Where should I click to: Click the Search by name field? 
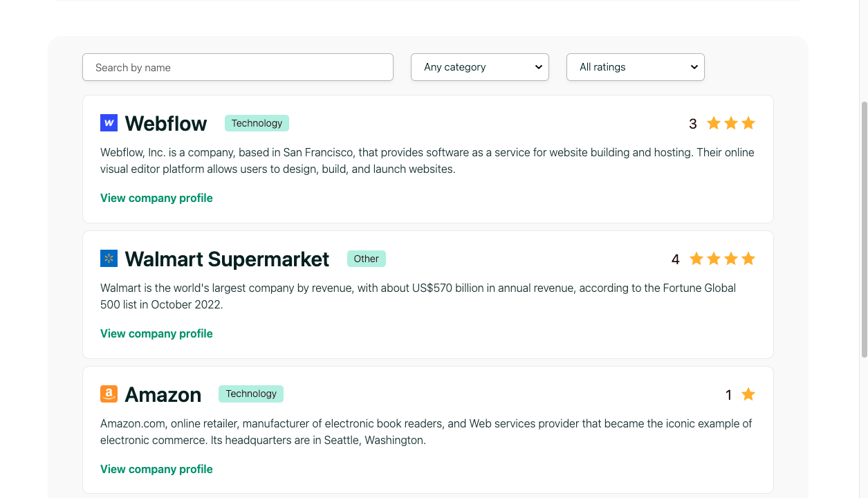[238, 67]
